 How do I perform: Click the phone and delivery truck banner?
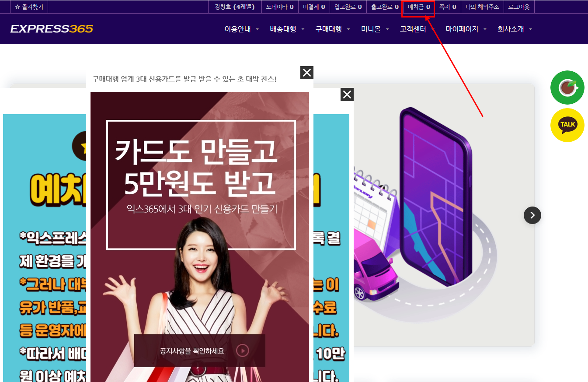(444, 215)
